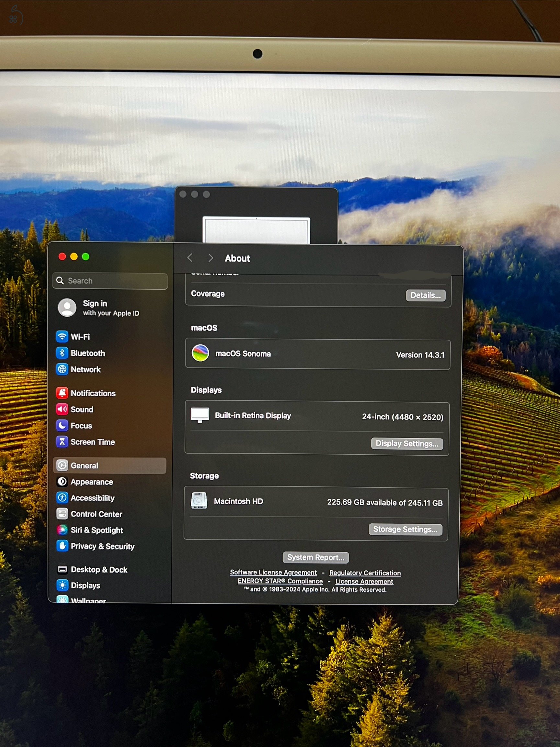Click the Search field in sidebar
The height and width of the screenshot is (747, 560).
[110, 281]
